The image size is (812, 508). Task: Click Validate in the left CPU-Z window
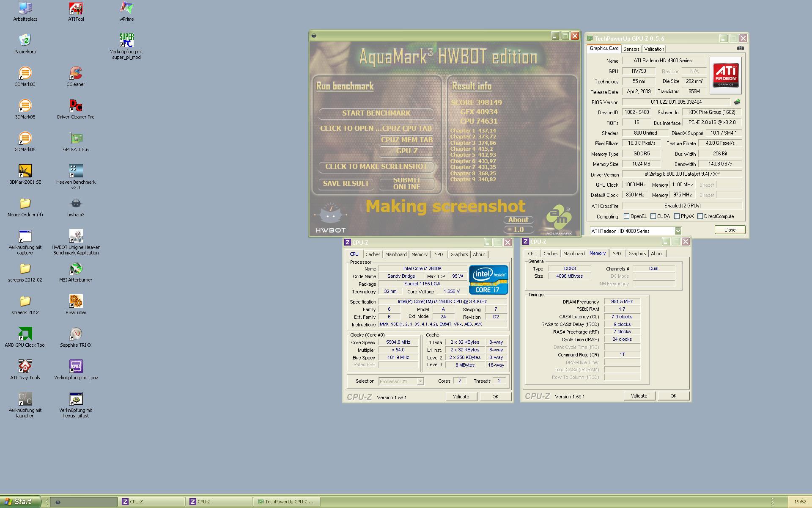pos(461,397)
